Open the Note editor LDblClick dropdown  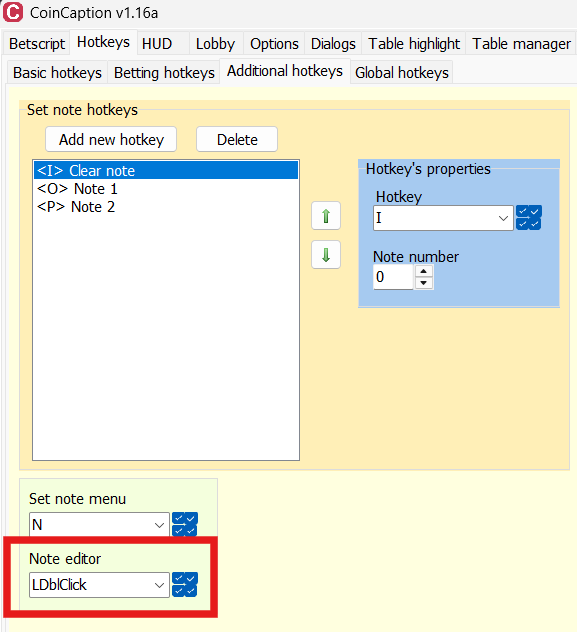click(x=99, y=585)
